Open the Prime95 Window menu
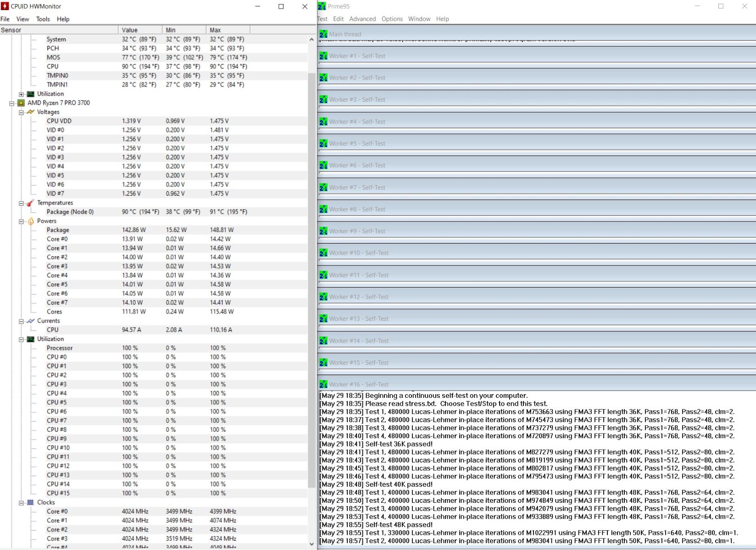Image resolution: width=756 pixels, height=550 pixels. (419, 19)
